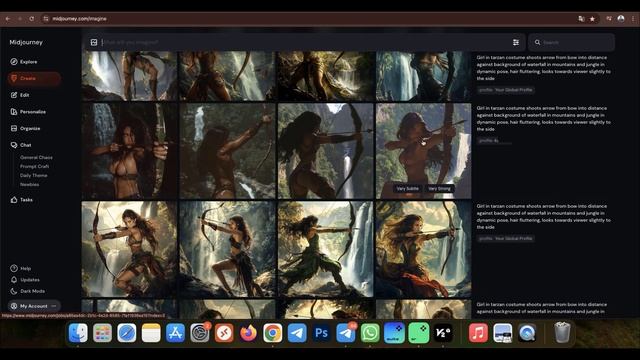This screenshot has width=640, height=360.
Task: Click the Search field
Action: coord(571,42)
